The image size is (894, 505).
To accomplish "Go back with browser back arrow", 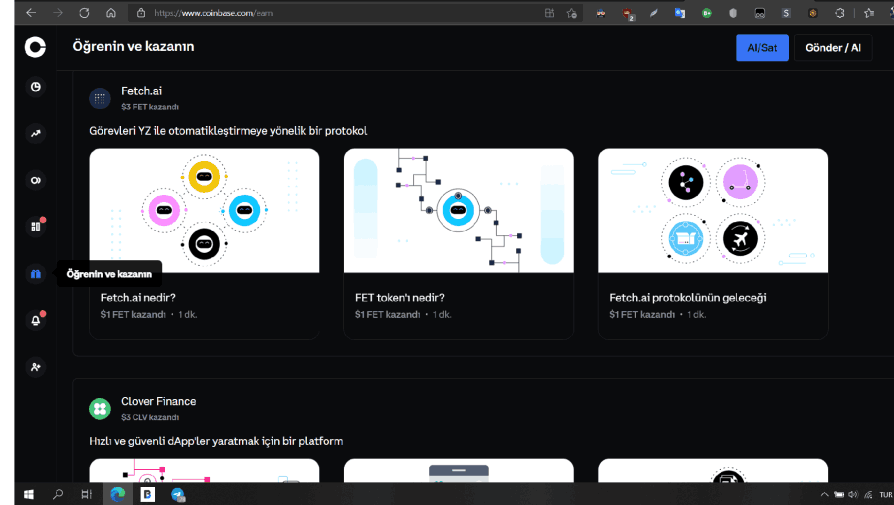I will tap(31, 13).
